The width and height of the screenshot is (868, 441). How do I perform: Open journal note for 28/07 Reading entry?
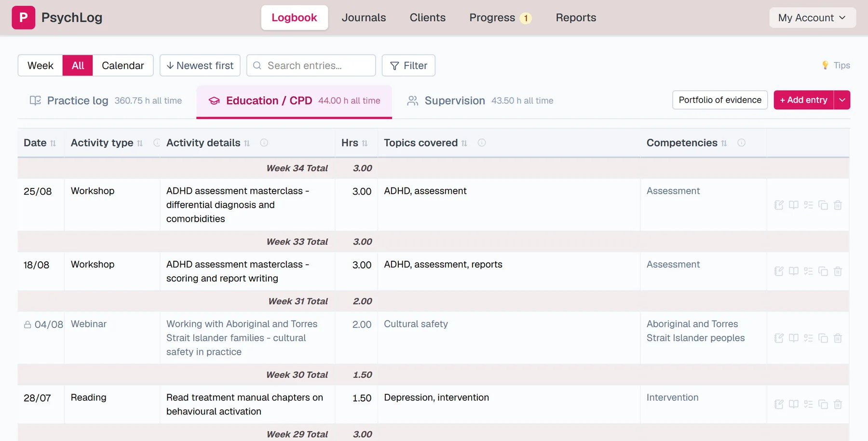pyautogui.click(x=779, y=404)
